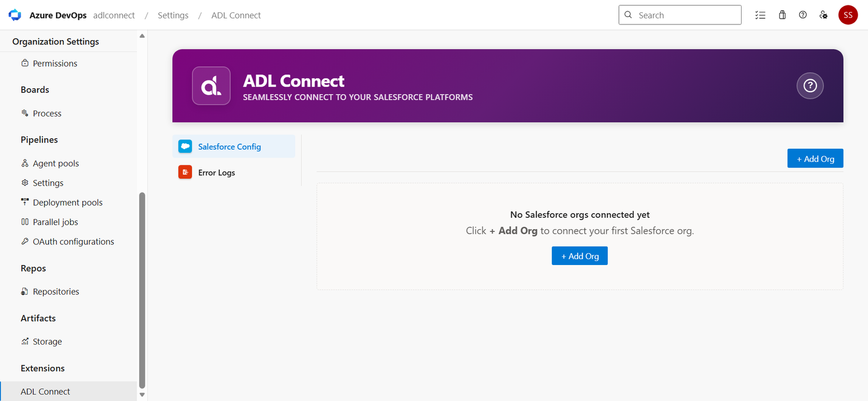This screenshot has width=868, height=401.
Task: Click the Settings breadcrumb link
Action: click(173, 15)
